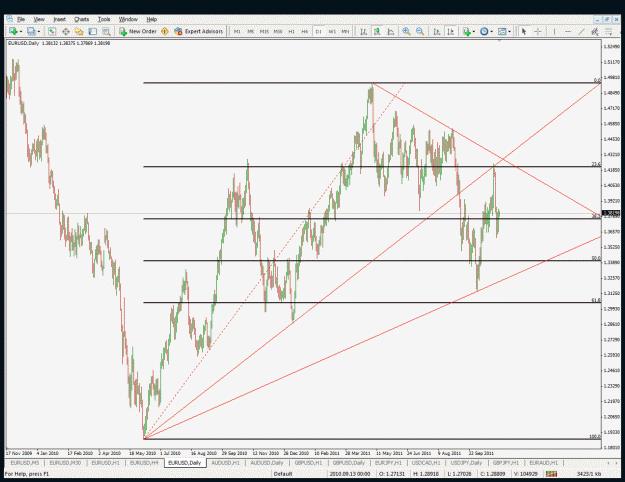Switch to the USDCAD,H1 chart tab

point(426,463)
